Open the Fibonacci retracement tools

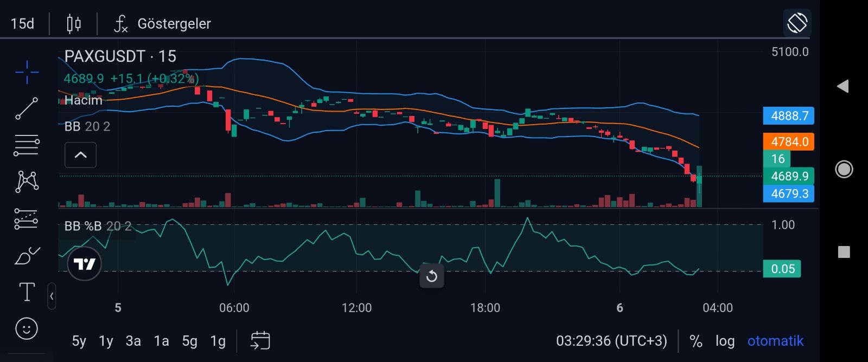(27, 145)
